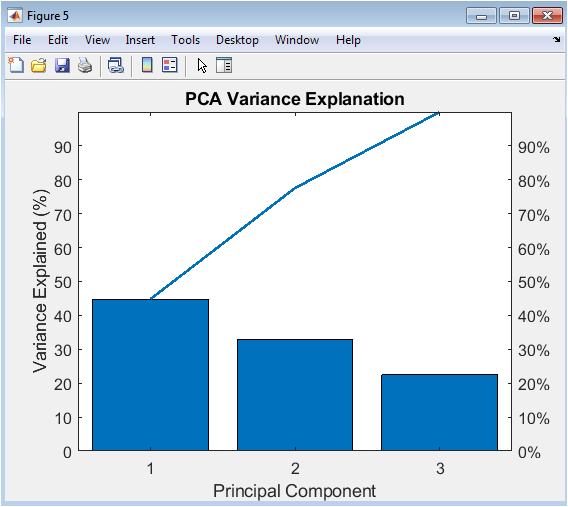Open a file with the folder icon
This screenshot has width=568, height=507.
38,66
